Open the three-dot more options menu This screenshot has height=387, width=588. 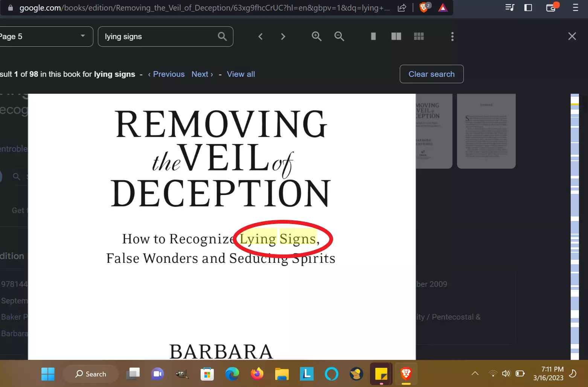[x=452, y=37]
